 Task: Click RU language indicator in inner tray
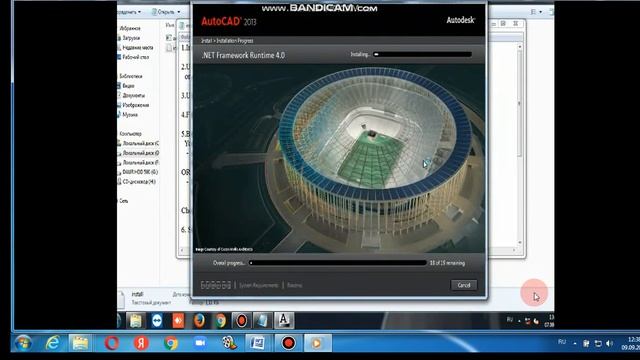tap(510, 319)
